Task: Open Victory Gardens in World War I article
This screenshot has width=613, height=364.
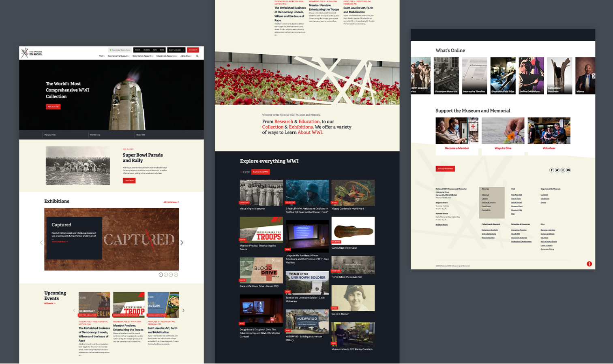Action: point(353,195)
